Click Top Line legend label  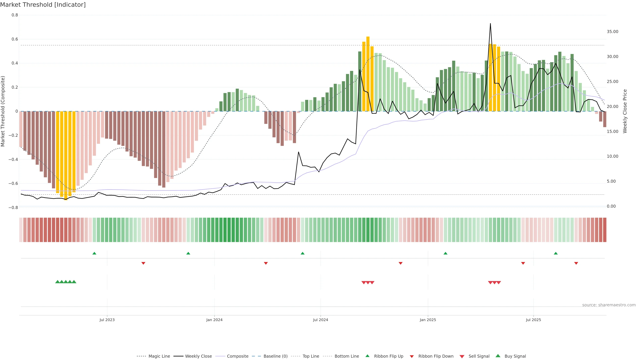(x=311, y=356)
